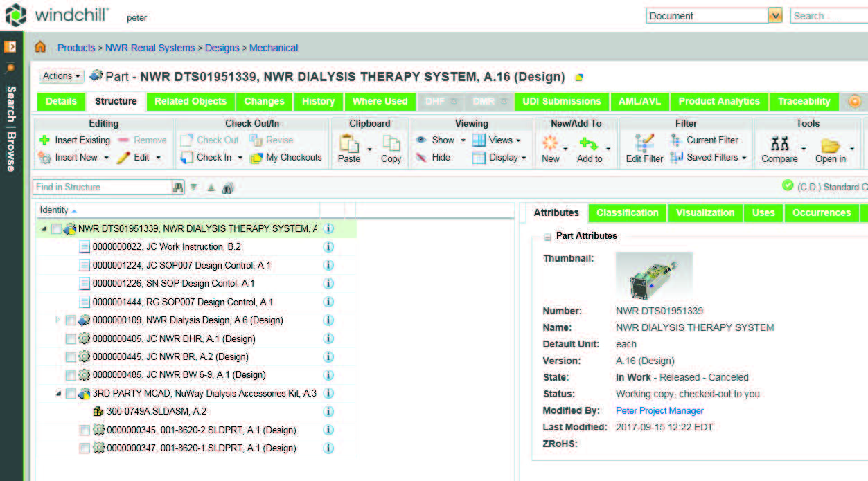This screenshot has width=868, height=481.
Task: Switch to the Related Objects tab
Action: 191,101
